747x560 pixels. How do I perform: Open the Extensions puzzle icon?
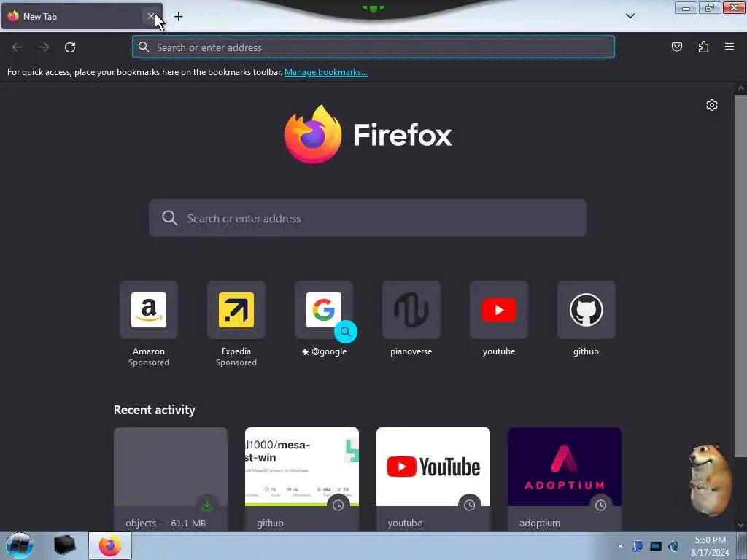pyautogui.click(x=703, y=47)
